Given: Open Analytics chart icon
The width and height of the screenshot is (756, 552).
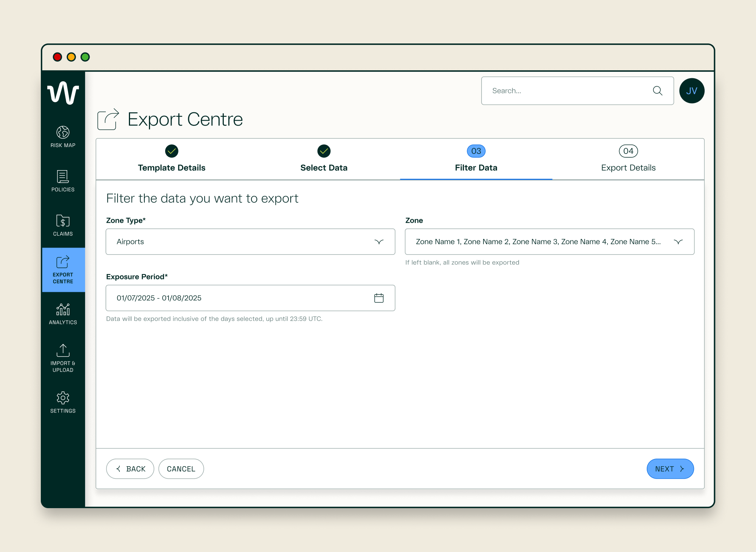Looking at the screenshot, I should pyautogui.click(x=63, y=309).
